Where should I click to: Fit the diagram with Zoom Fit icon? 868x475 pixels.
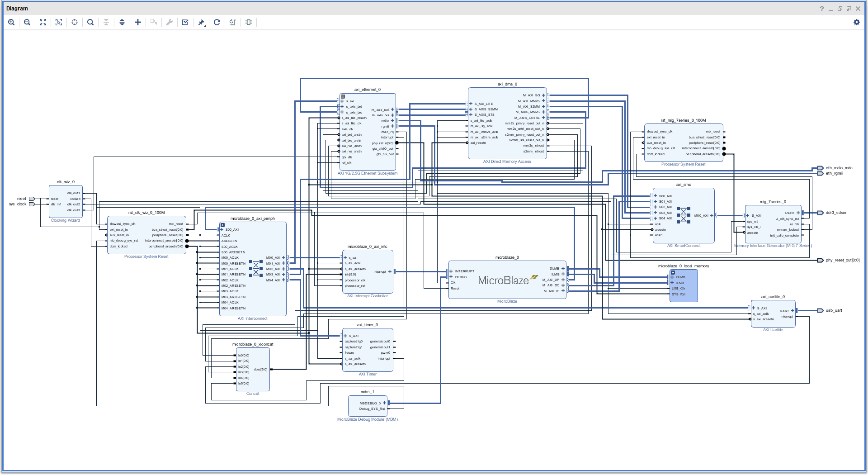click(43, 22)
